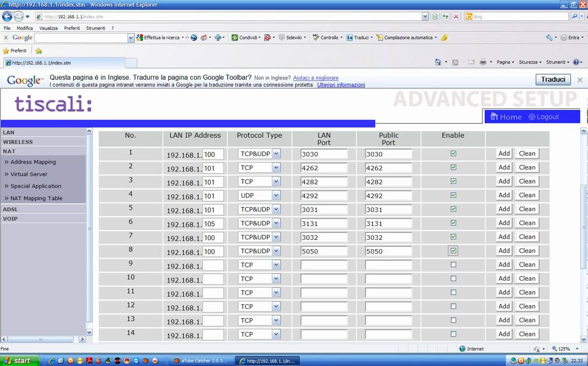Open the Ulteriori informazioni link

pyautogui.click(x=341, y=85)
